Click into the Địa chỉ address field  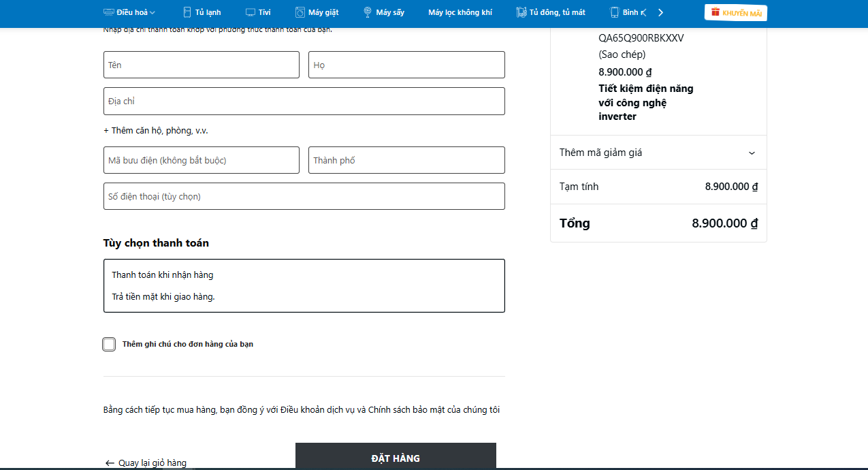pos(304,101)
